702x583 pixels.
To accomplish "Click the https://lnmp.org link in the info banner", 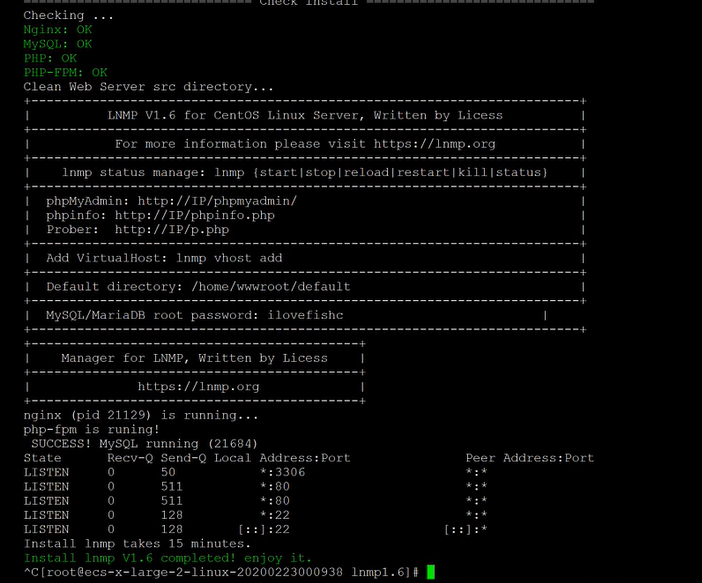I will coord(434,144).
